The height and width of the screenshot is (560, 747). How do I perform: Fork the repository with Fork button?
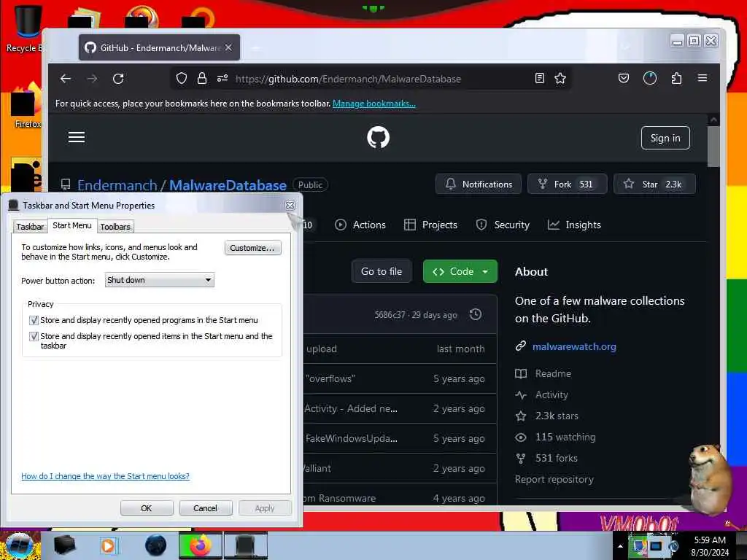click(x=567, y=184)
